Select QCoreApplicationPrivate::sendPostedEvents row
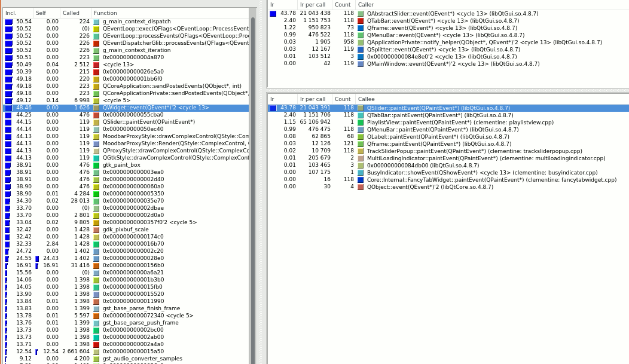The image size is (629, 364). click(x=126, y=93)
